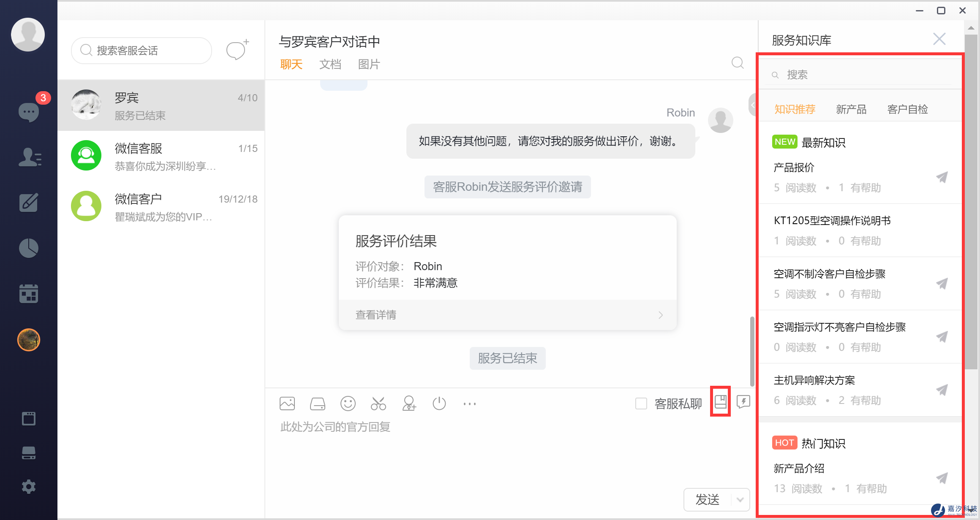Send a file via drive icon
The image size is (980, 520).
[318, 404]
